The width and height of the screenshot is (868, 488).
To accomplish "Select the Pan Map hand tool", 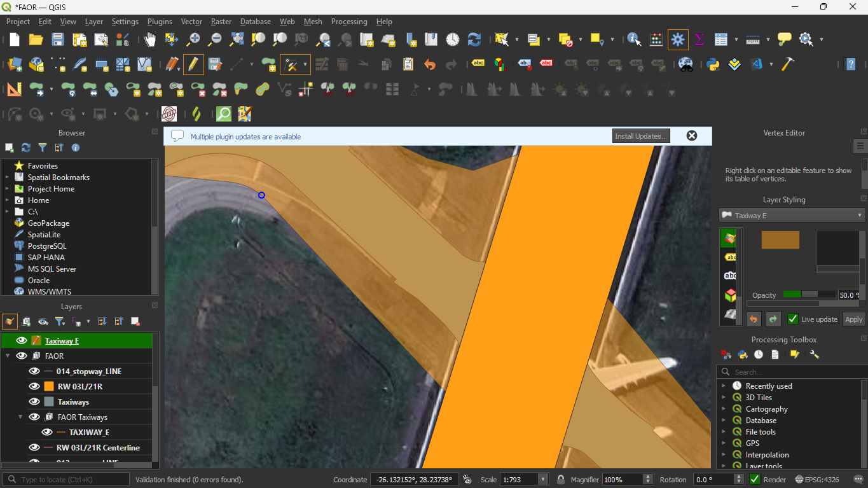I will pyautogui.click(x=150, y=39).
